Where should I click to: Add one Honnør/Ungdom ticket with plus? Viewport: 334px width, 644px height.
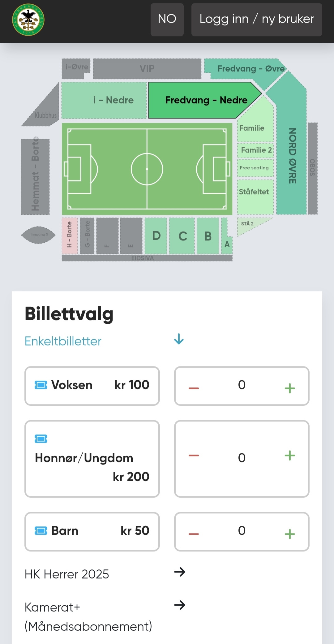[289, 455]
